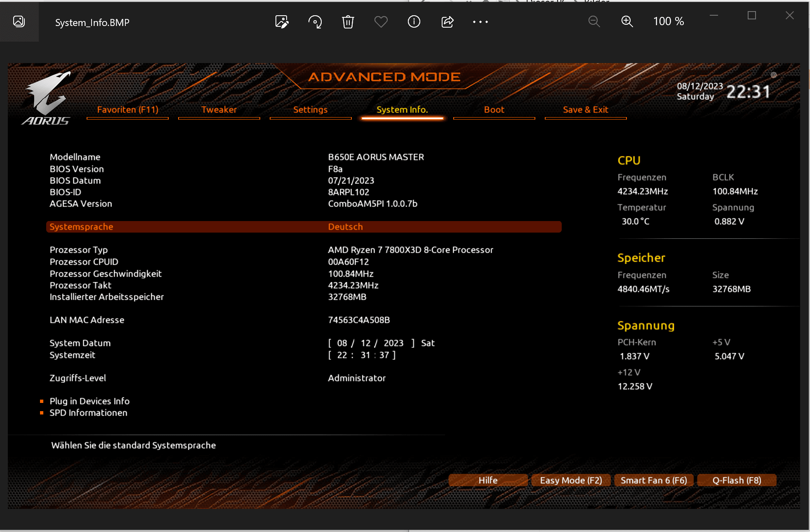This screenshot has height=532, width=810.
Task: Click the Systemzeit hour field 22
Action: pyautogui.click(x=342, y=355)
